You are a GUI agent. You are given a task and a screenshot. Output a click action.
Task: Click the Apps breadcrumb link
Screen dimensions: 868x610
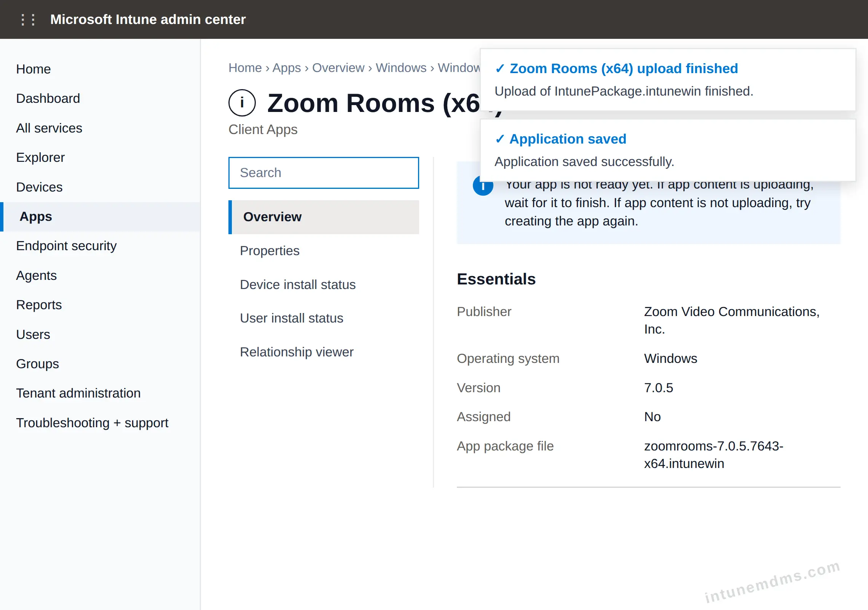[x=287, y=68]
